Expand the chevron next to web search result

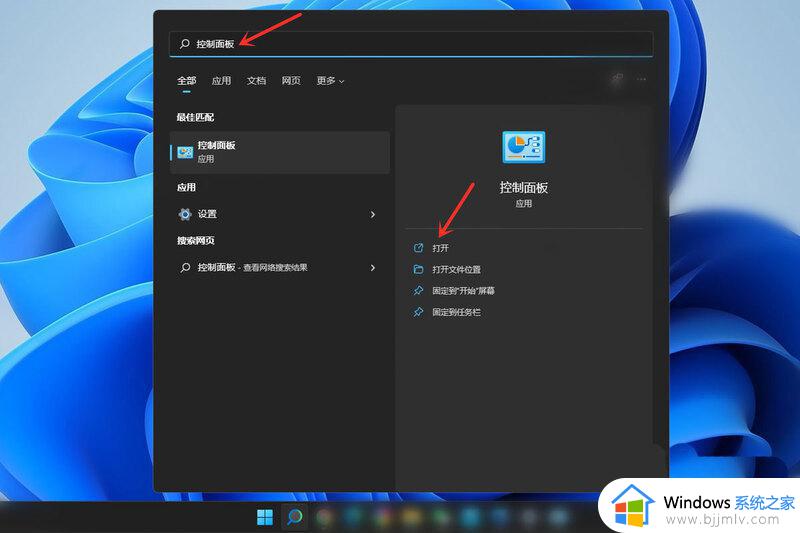coord(373,267)
